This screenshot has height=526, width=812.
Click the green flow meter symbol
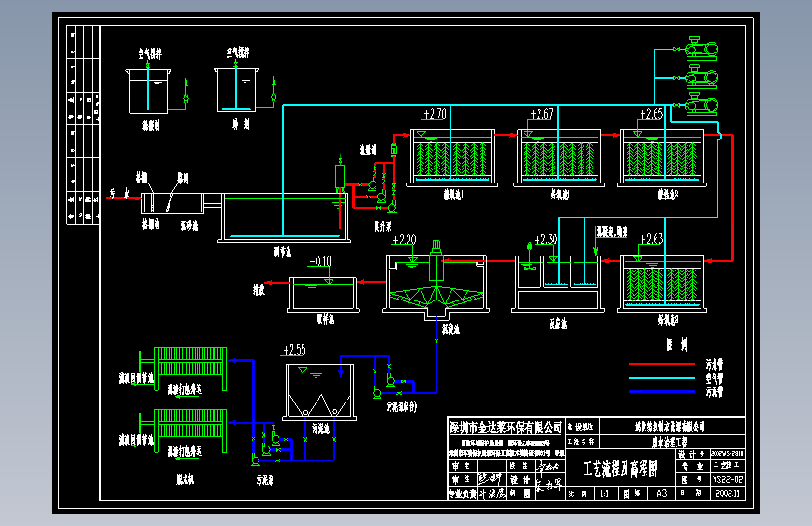coord(394,150)
